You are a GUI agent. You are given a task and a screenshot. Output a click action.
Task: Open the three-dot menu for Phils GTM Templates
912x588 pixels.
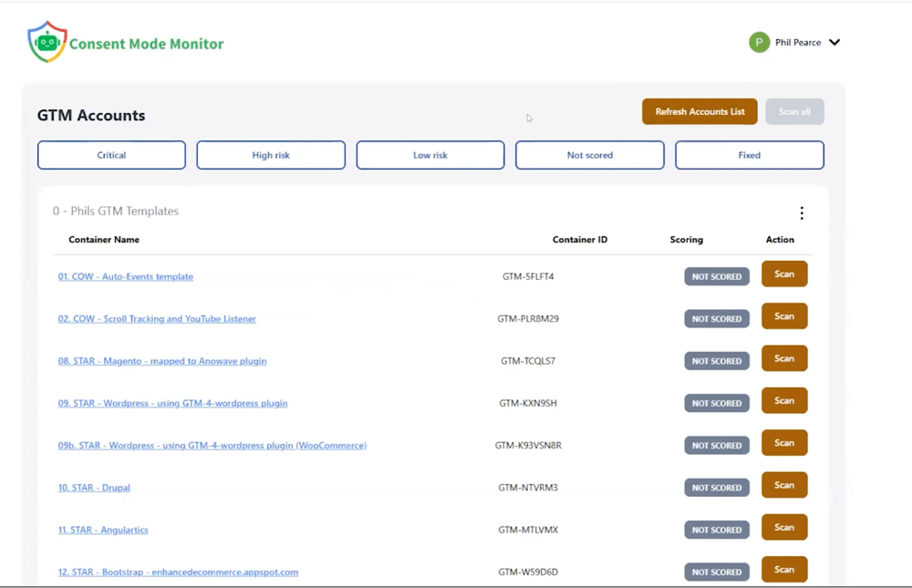(802, 212)
